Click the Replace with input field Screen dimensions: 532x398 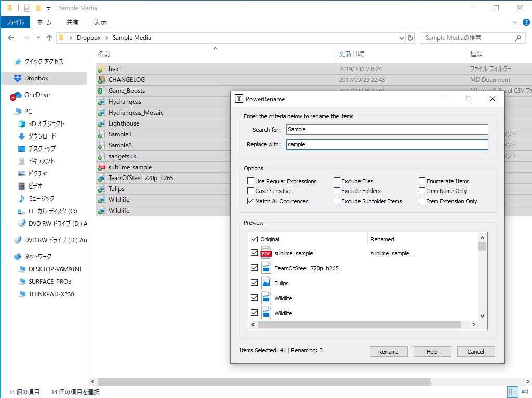387,144
